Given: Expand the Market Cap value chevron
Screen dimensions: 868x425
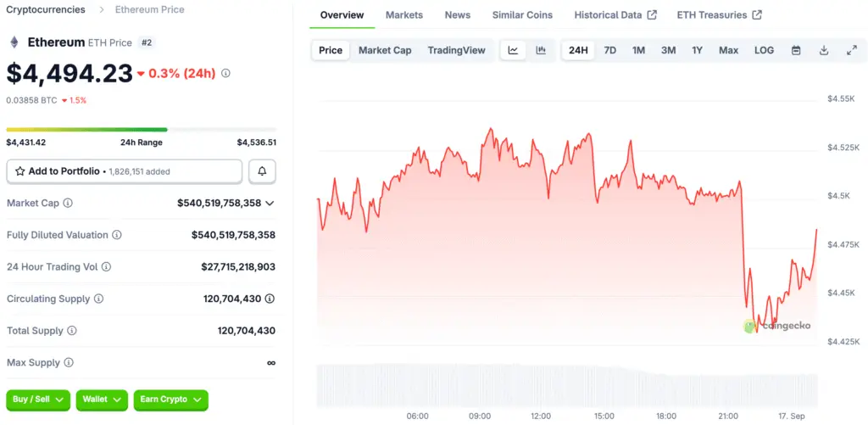Looking at the screenshot, I should (270, 204).
